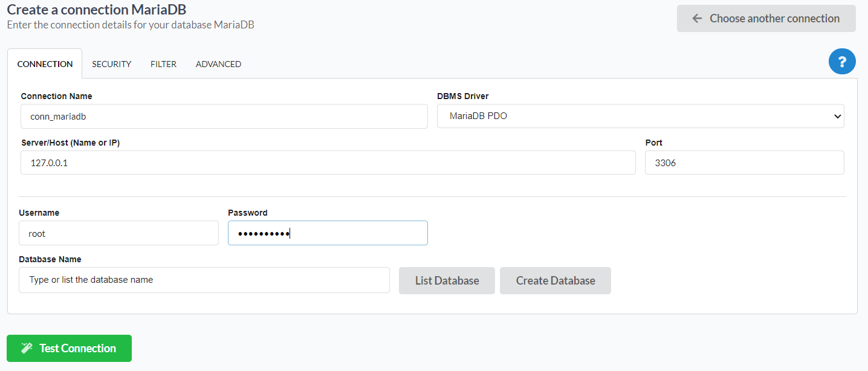The image size is (868, 371).
Task: Open the FILTER tab
Action: pos(163,63)
